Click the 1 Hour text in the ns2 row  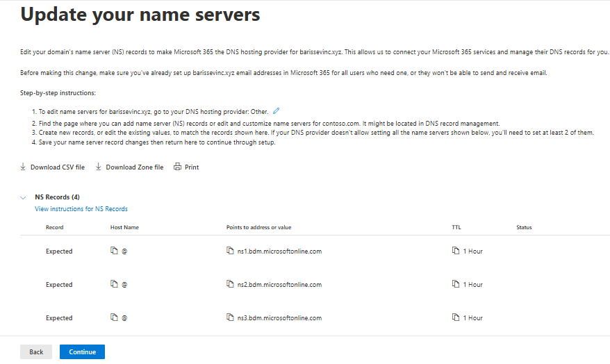472,285
